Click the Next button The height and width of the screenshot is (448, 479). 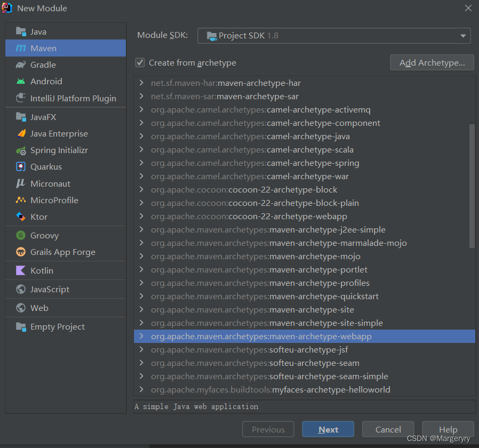[328, 429]
